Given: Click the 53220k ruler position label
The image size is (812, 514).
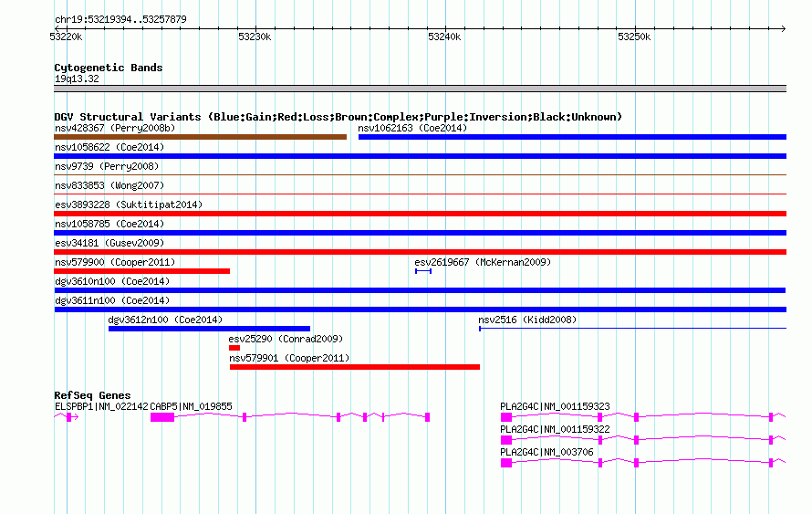Looking at the screenshot, I should (x=66, y=37).
